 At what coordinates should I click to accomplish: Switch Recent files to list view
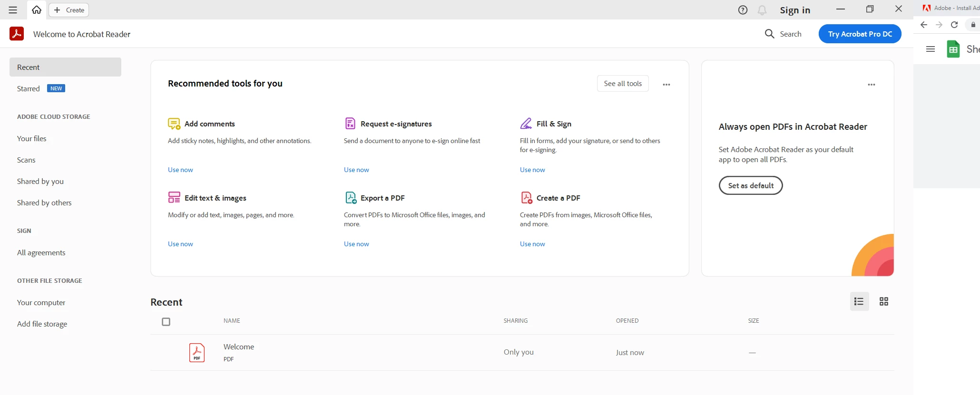tap(859, 301)
